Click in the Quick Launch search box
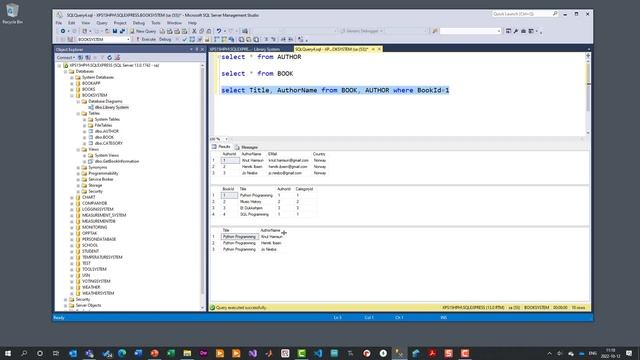This screenshot has width=640, height=360. (x=524, y=14)
